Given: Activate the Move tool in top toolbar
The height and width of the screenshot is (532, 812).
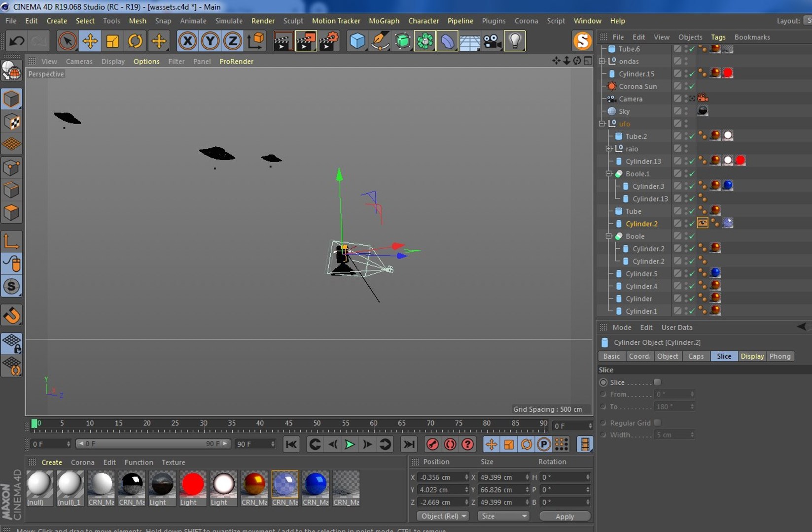Looking at the screenshot, I should click(x=90, y=41).
